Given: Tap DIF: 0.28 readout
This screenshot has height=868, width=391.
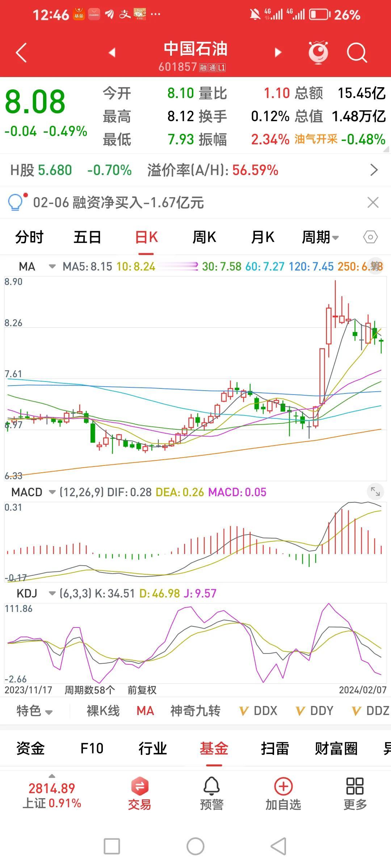Looking at the screenshot, I should (130, 492).
